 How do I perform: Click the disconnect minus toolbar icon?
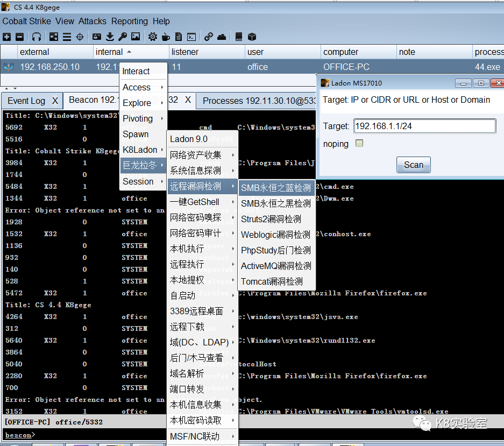point(19,37)
